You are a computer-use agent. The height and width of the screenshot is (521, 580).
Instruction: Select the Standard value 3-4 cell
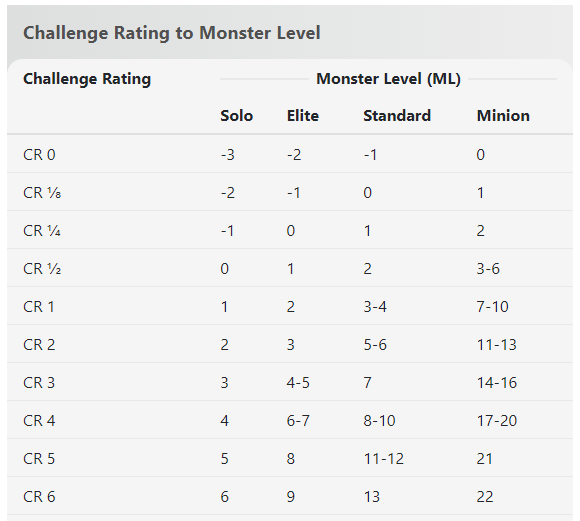375,307
